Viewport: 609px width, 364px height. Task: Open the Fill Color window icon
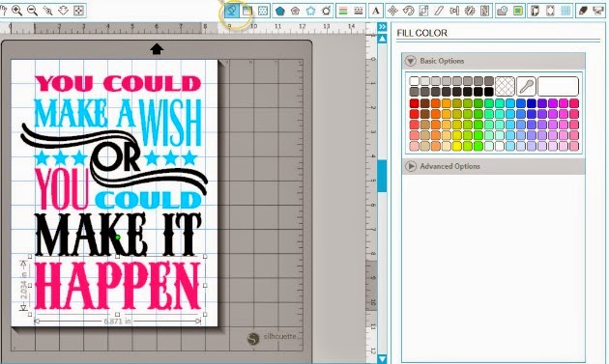[231, 11]
